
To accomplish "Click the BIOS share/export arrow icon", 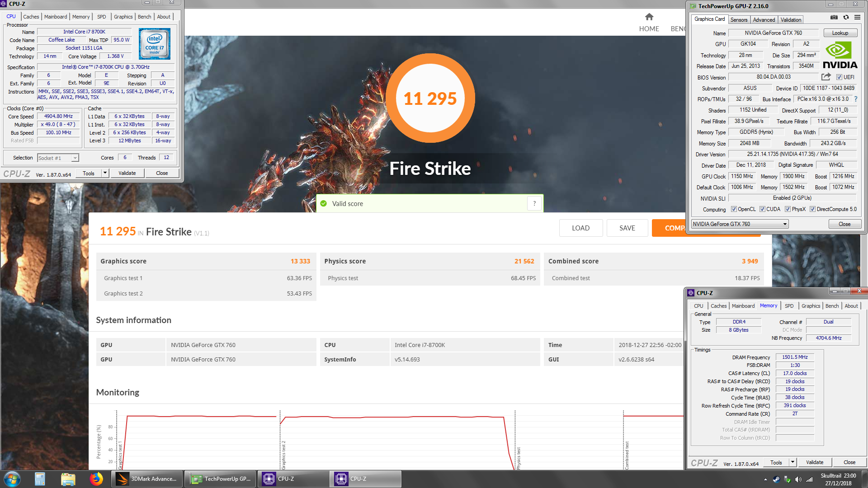I will [826, 77].
